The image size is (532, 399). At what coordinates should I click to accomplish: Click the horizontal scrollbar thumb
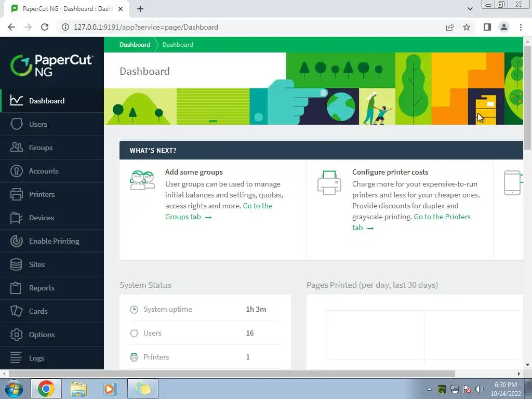(232, 374)
